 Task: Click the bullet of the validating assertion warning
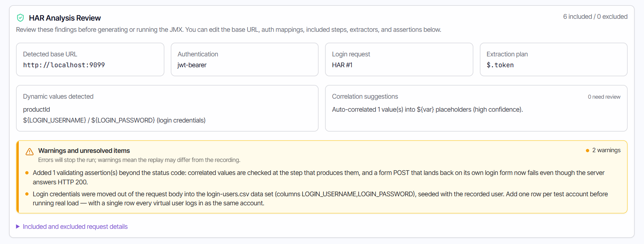27,173
